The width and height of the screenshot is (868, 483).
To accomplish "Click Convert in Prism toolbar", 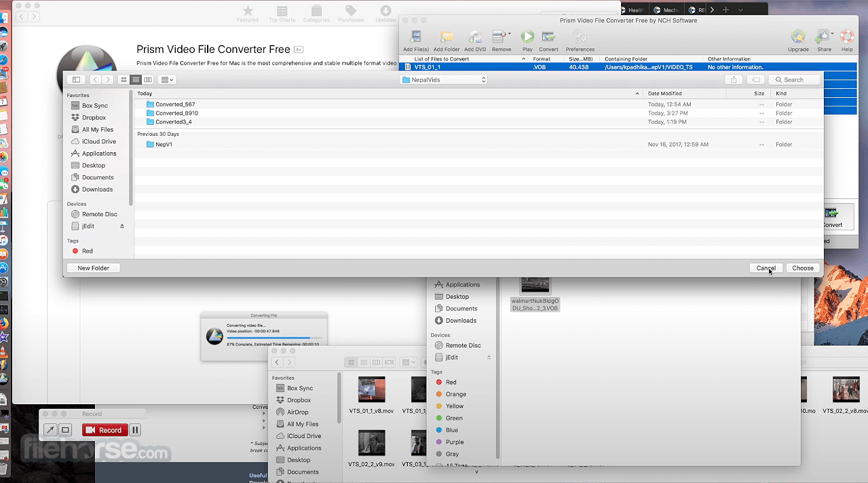I will coord(548,41).
